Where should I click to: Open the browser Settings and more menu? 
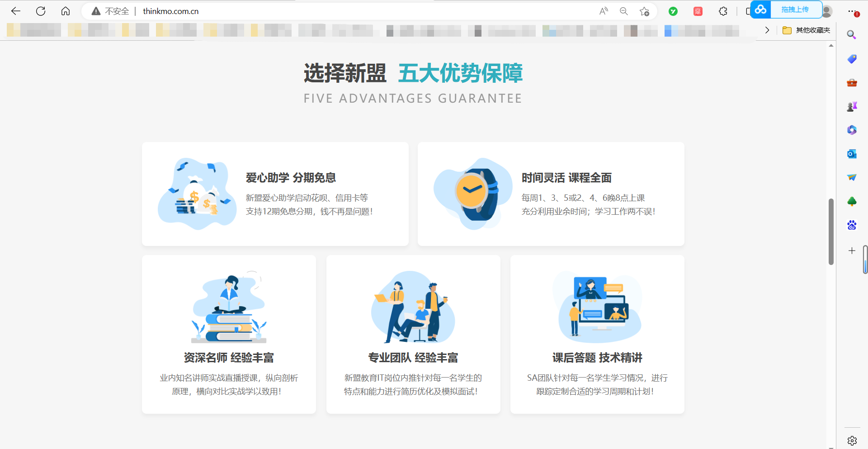click(852, 11)
